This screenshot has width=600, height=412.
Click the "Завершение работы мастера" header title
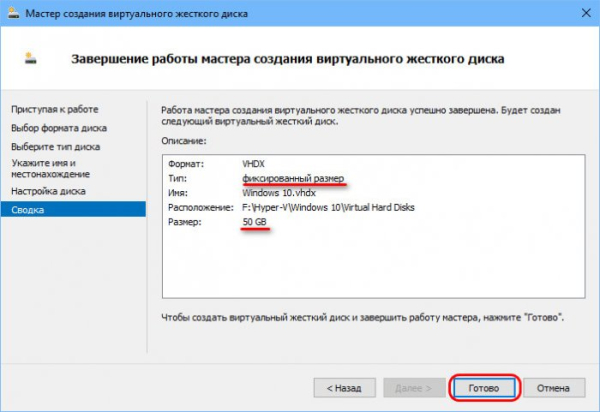pyautogui.click(x=288, y=60)
